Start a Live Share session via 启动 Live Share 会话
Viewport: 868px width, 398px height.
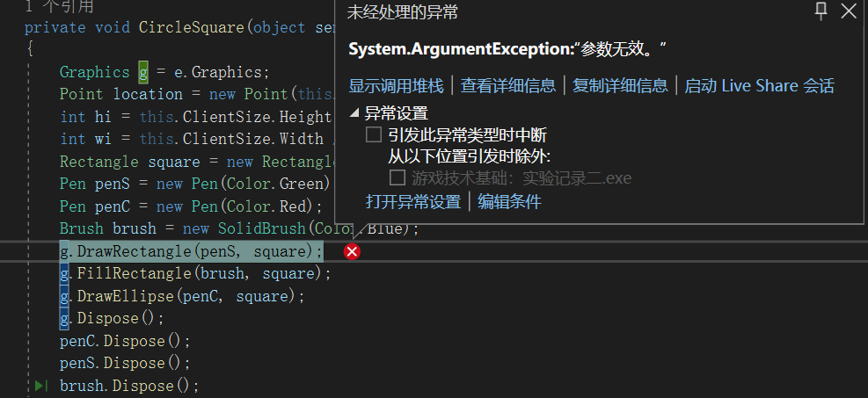click(759, 86)
